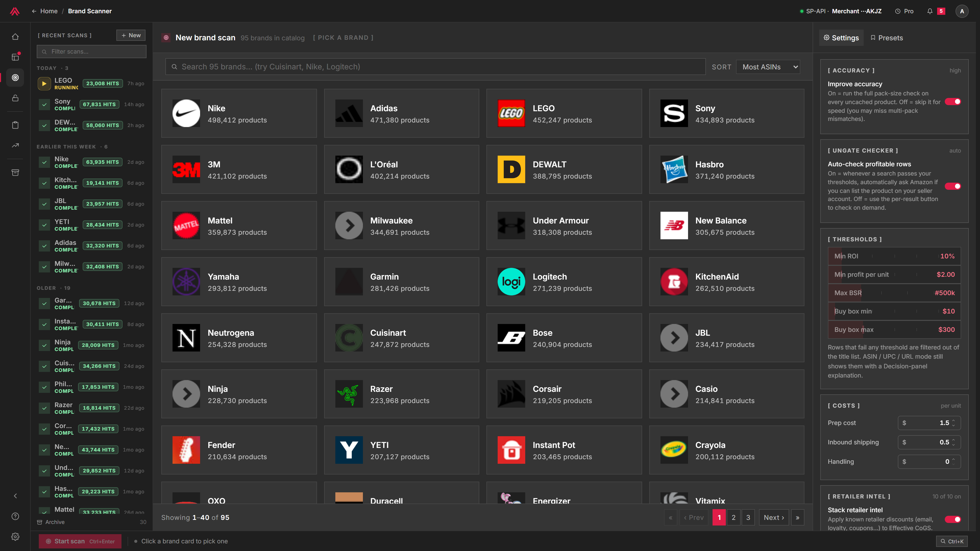The width and height of the screenshot is (980, 551).
Task: Click the Razer scan checkmark in sidebar
Action: [44, 408]
